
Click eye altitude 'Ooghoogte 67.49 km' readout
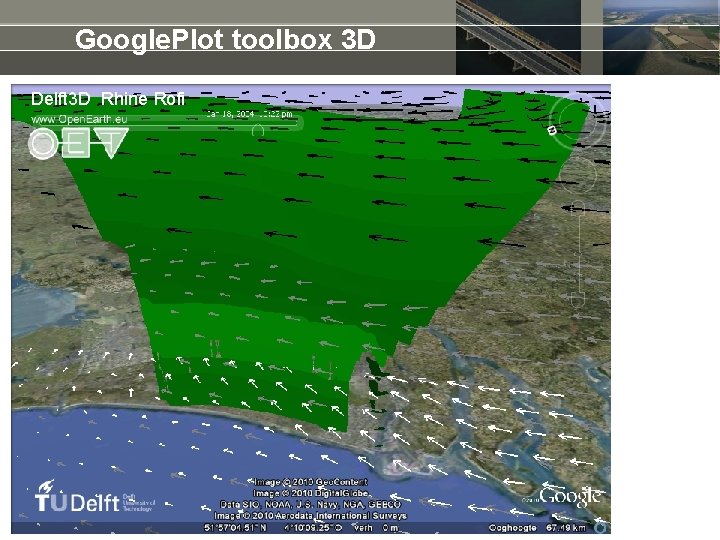(537, 528)
